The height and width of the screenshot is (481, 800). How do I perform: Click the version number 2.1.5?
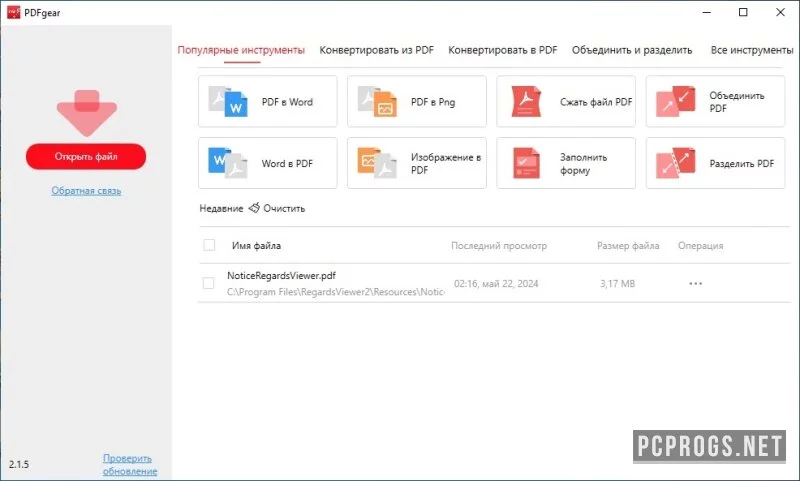pyautogui.click(x=19, y=464)
